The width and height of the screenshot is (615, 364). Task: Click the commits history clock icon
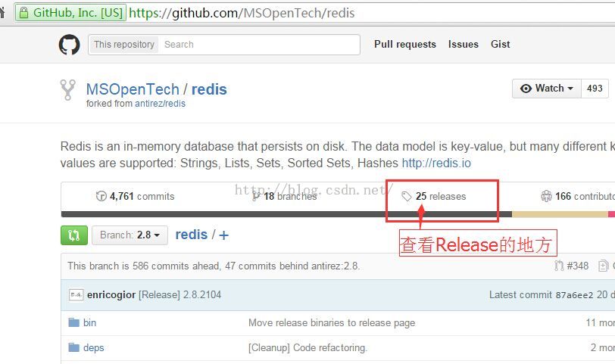click(x=101, y=196)
